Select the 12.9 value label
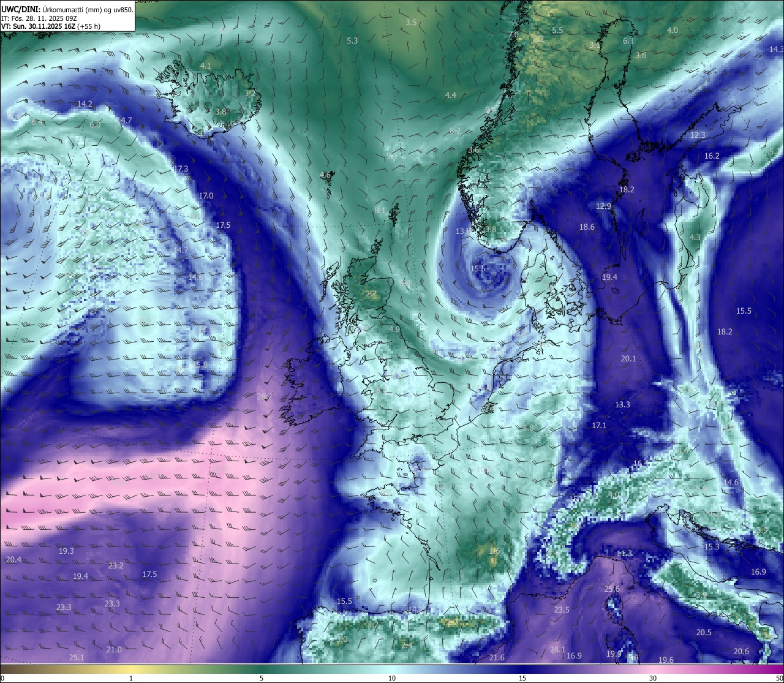The width and height of the screenshot is (784, 683). (x=604, y=206)
